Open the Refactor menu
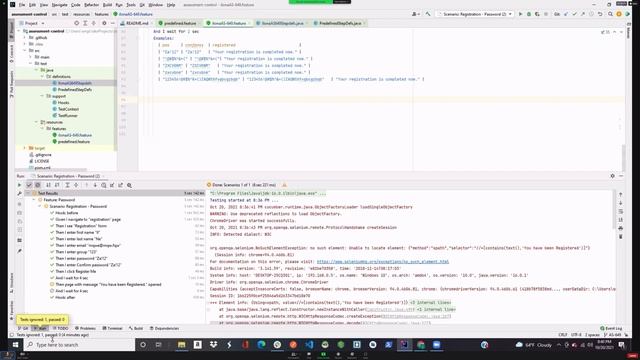This screenshot has width=640, height=360. pyautogui.click(x=91, y=5)
